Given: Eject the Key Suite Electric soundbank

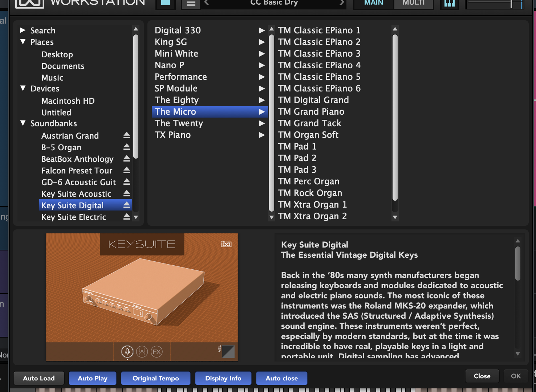Looking at the screenshot, I should [x=126, y=217].
